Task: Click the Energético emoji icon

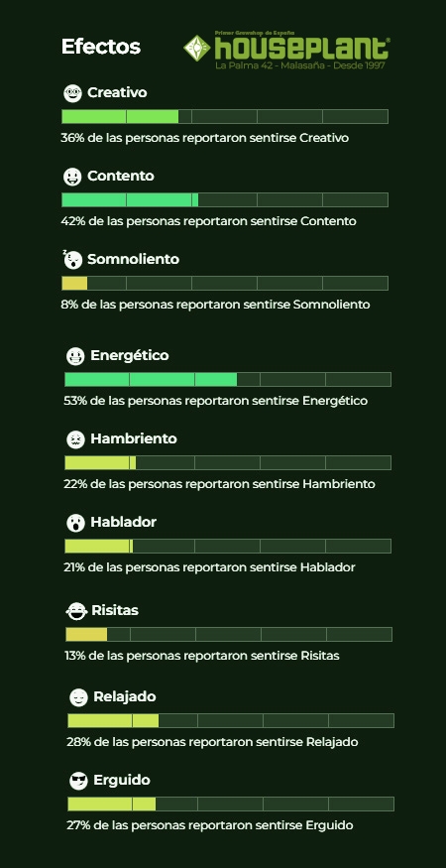Action: tap(75, 356)
